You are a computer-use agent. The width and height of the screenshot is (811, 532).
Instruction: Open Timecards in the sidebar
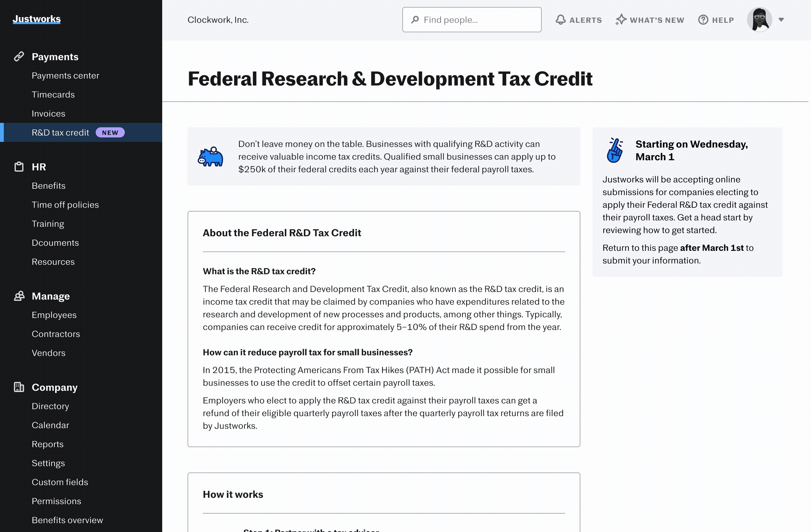(53, 95)
